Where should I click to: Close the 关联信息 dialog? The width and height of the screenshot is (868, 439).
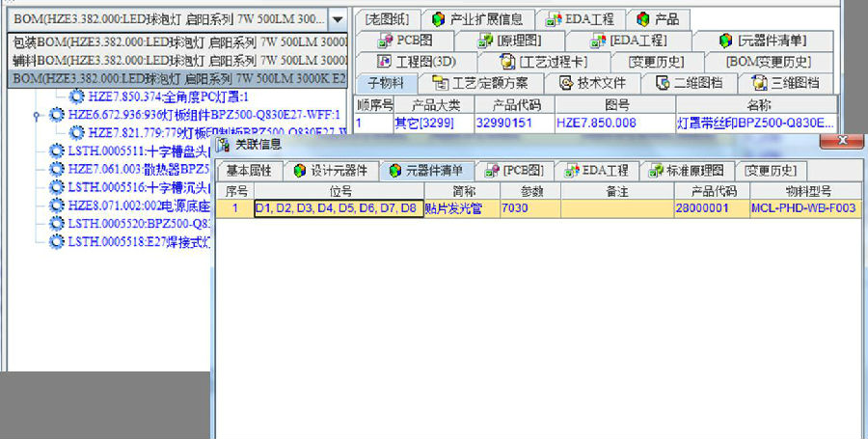(x=841, y=141)
